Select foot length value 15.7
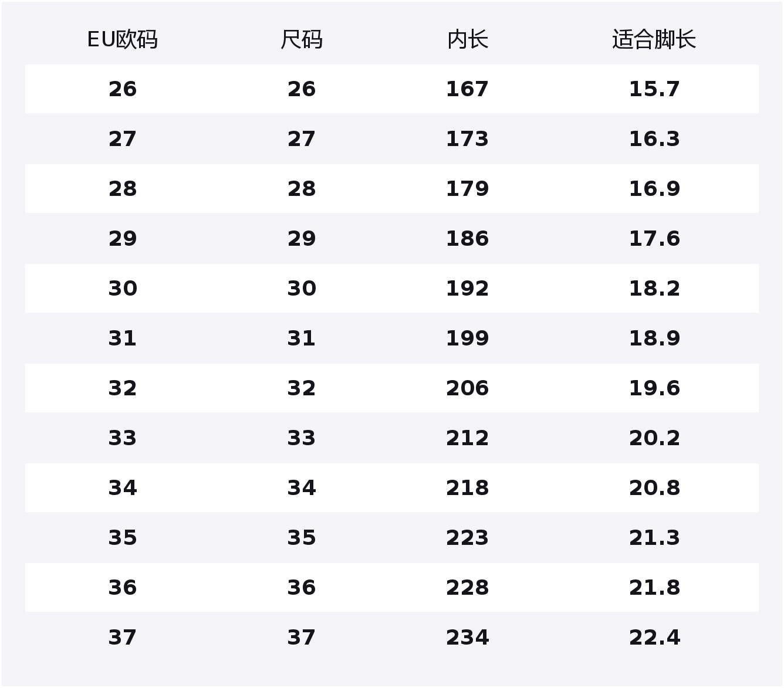 [654, 89]
